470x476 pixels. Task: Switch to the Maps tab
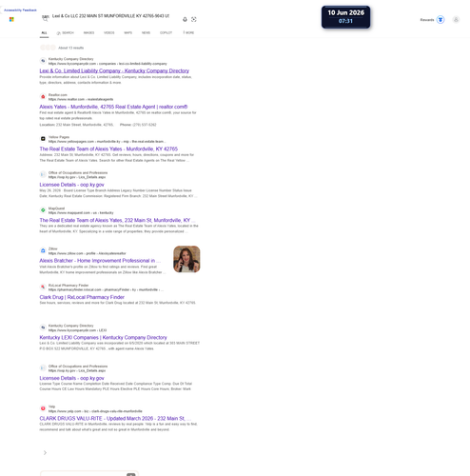pos(127,32)
